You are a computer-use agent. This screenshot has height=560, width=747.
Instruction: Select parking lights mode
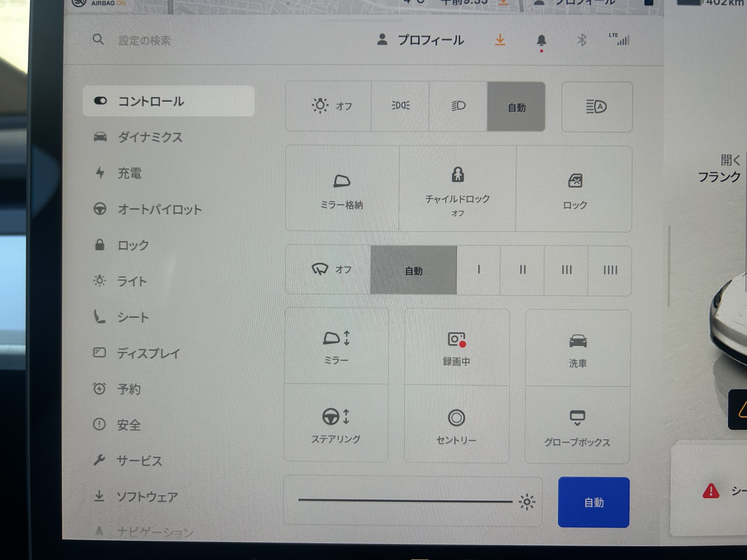(x=401, y=106)
